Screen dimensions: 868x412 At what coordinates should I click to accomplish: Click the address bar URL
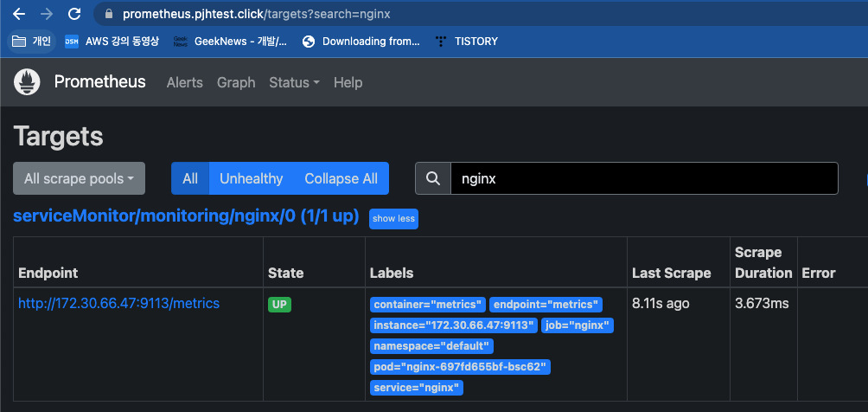coord(256,14)
